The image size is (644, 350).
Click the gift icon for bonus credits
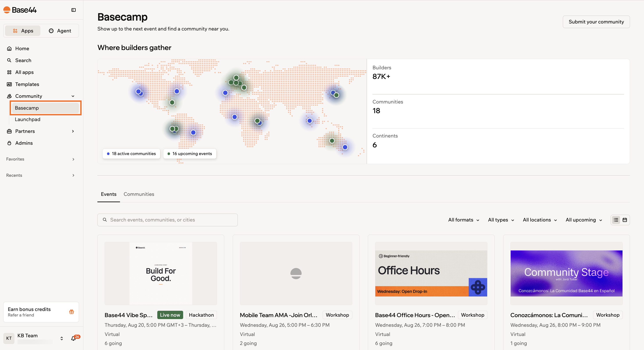[72, 312]
